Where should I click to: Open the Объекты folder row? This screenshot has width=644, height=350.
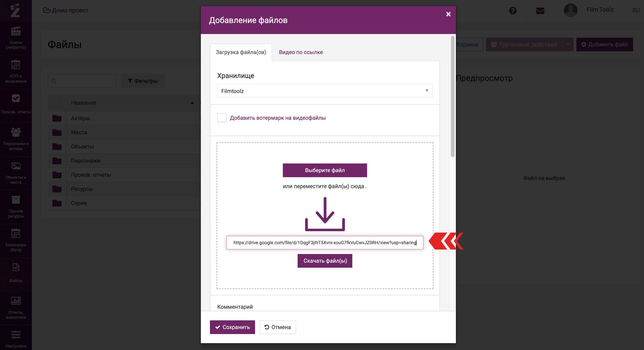pyautogui.click(x=124, y=146)
